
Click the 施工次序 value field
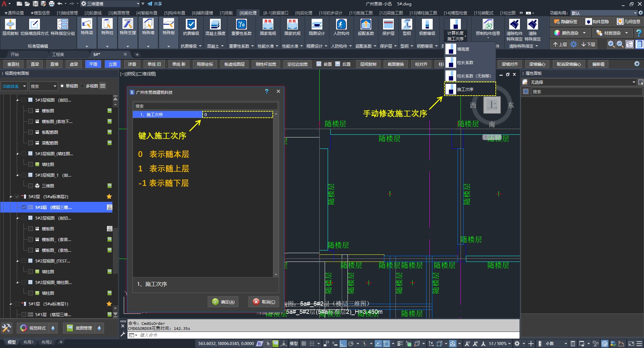[x=237, y=114]
